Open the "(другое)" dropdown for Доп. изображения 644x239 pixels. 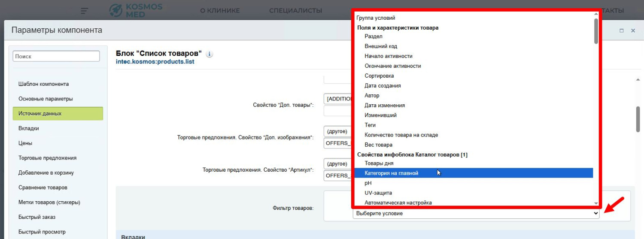point(337,131)
